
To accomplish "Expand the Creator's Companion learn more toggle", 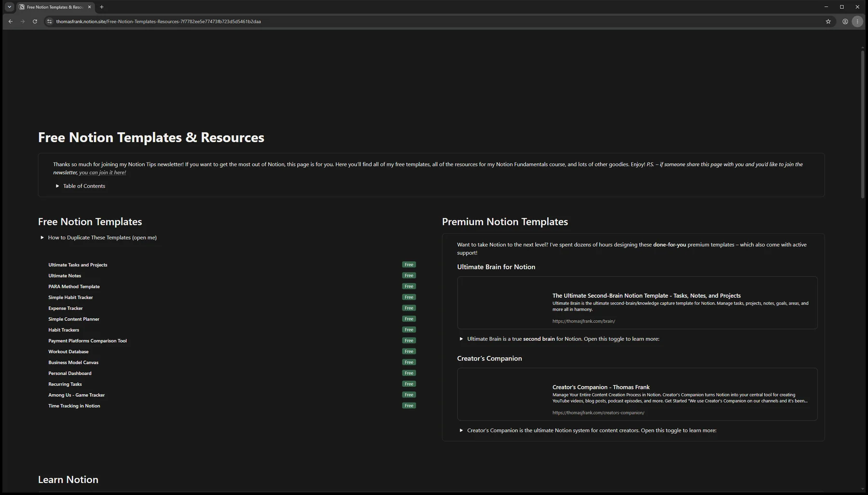I will coord(461,430).
